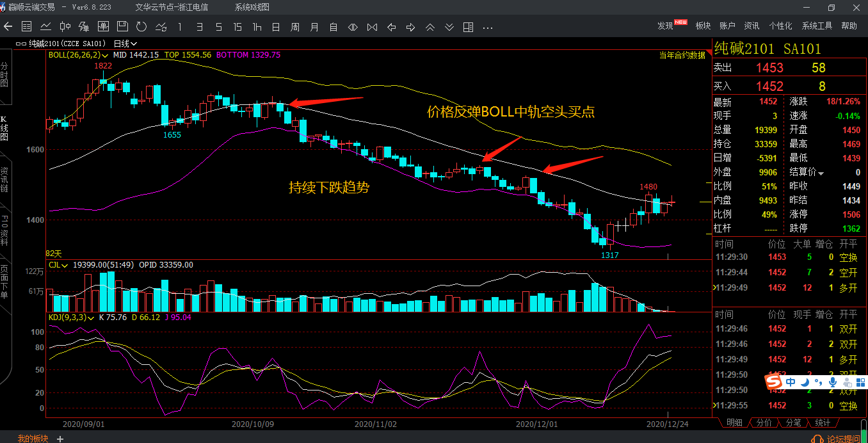The width and height of the screenshot is (868, 443).
Task: Select the 分价 bottom tab
Action: [x=764, y=423]
